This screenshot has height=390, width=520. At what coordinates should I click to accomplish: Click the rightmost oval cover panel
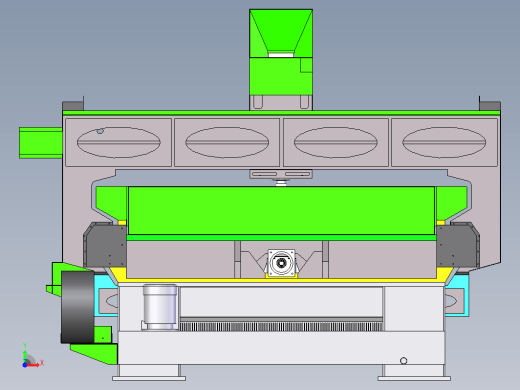tap(444, 142)
